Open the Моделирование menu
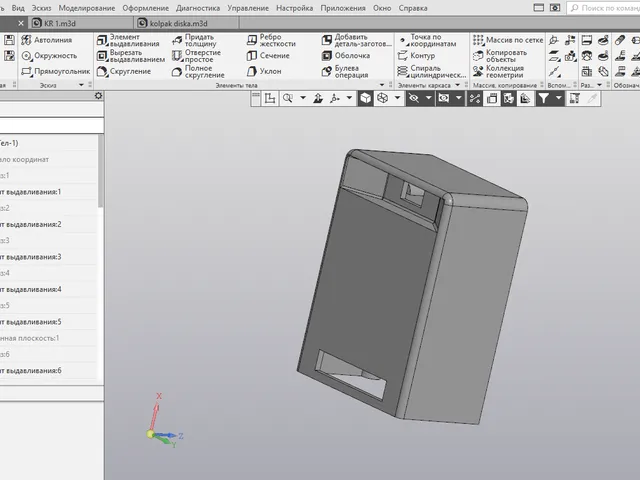The image size is (640, 480). pyautogui.click(x=87, y=8)
